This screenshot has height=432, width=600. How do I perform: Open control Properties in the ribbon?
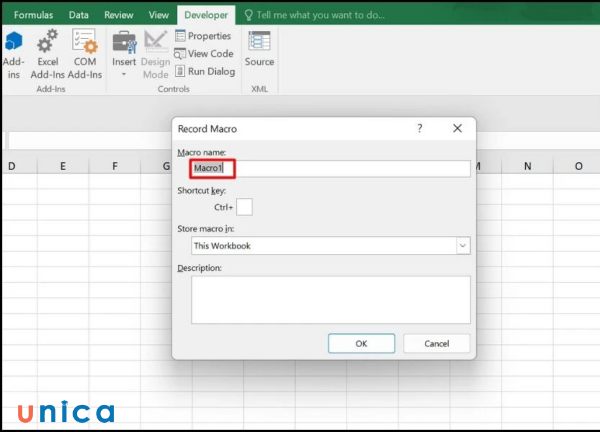[x=202, y=36]
